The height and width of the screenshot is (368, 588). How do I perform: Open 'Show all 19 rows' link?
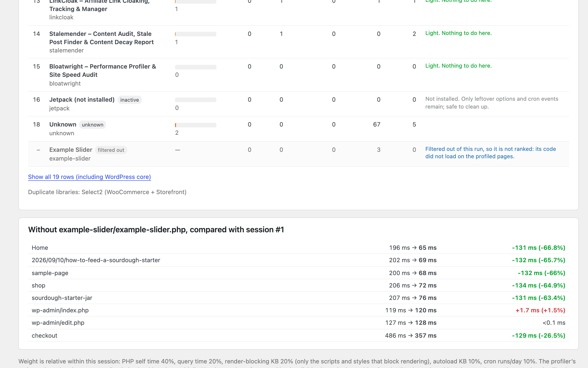pos(89,177)
